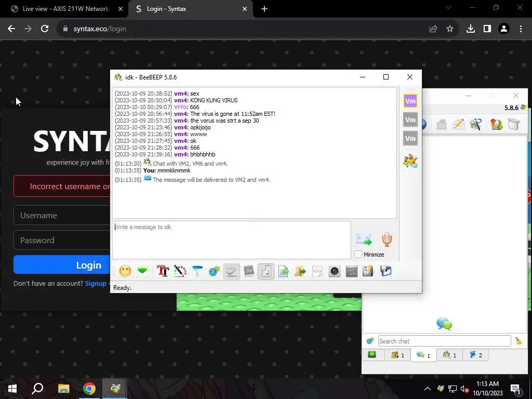
Task: Open the red T font chooser
Action: (163, 271)
